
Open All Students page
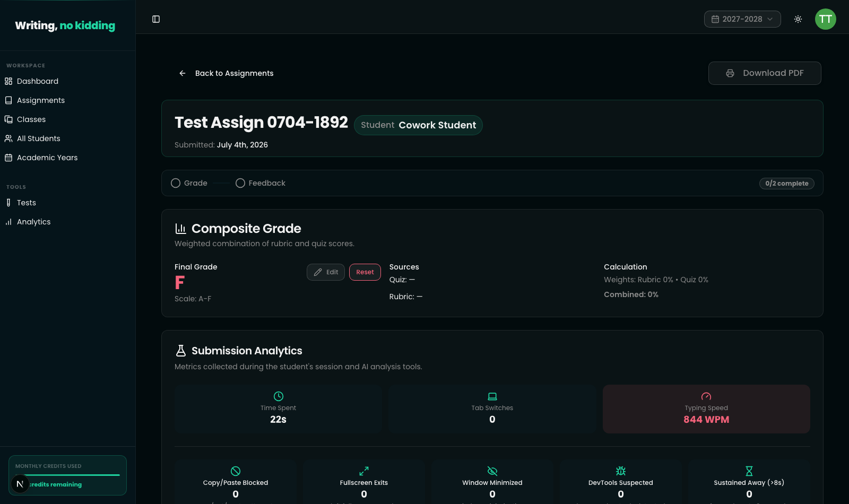tap(67, 138)
